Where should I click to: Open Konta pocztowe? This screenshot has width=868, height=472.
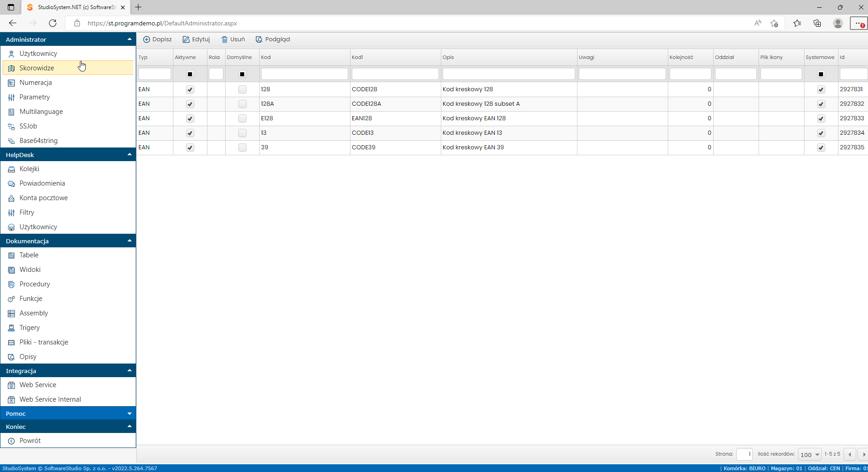[43, 198]
